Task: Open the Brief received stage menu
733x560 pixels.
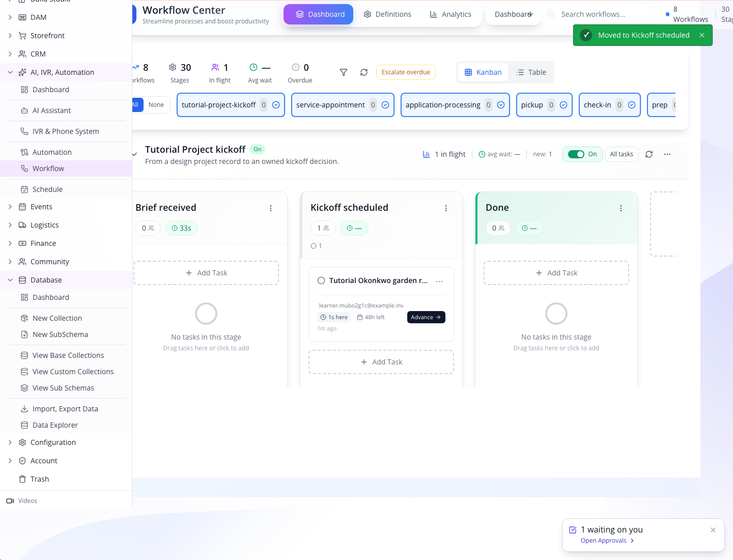Action: coord(271,208)
